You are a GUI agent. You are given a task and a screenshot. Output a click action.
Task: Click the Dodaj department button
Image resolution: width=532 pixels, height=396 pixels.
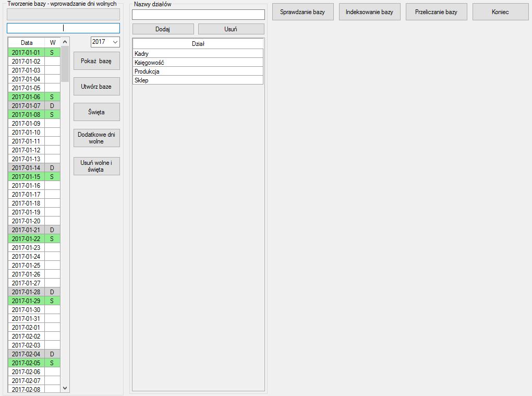[163, 29]
